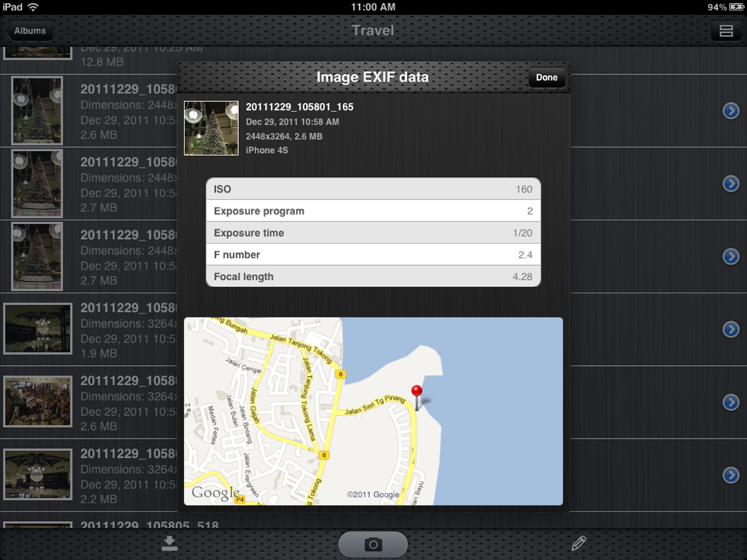
Task: Click the Jalan Seri Tg Pinang road label
Action: tap(375, 405)
